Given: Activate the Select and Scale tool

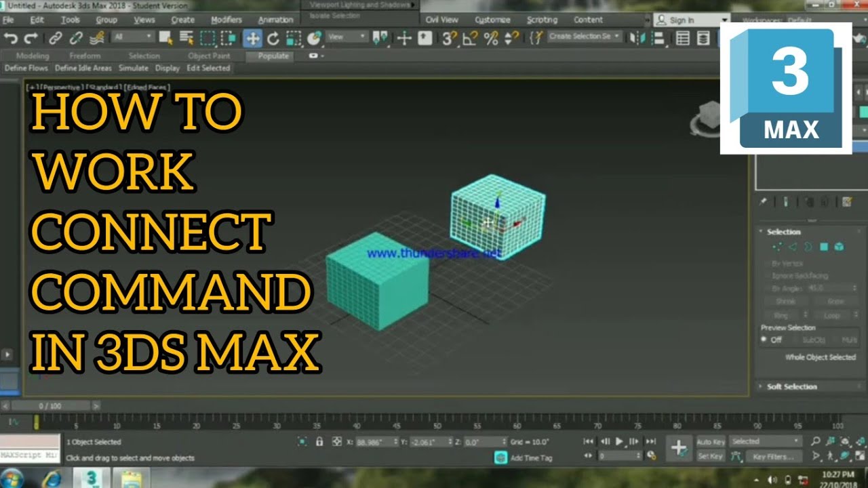Looking at the screenshot, I should pos(293,38).
